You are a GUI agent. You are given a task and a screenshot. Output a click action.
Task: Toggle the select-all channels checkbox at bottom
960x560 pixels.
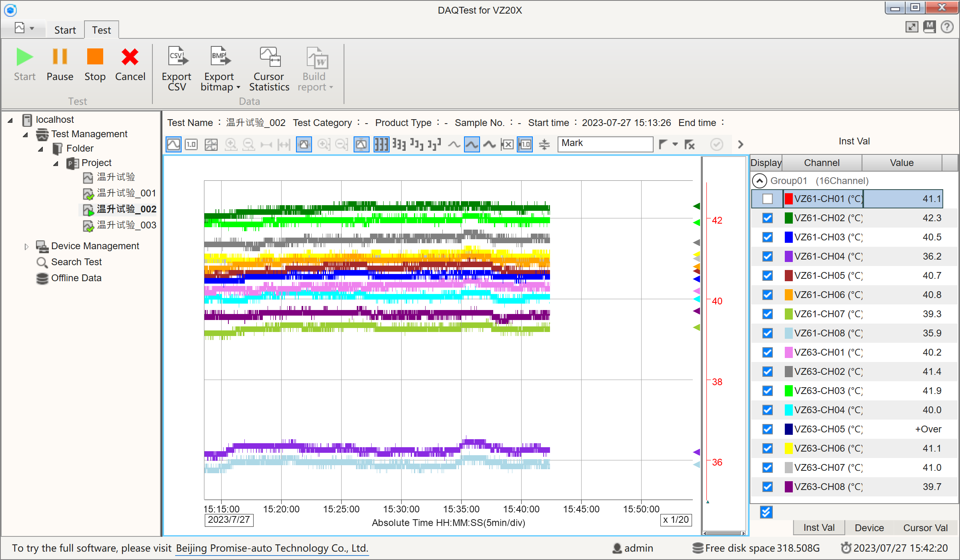pyautogui.click(x=766, y=512)
